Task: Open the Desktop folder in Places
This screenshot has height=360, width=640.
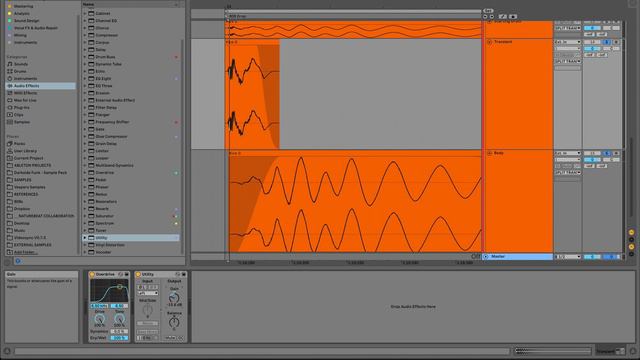Action: tap(22, 223)
